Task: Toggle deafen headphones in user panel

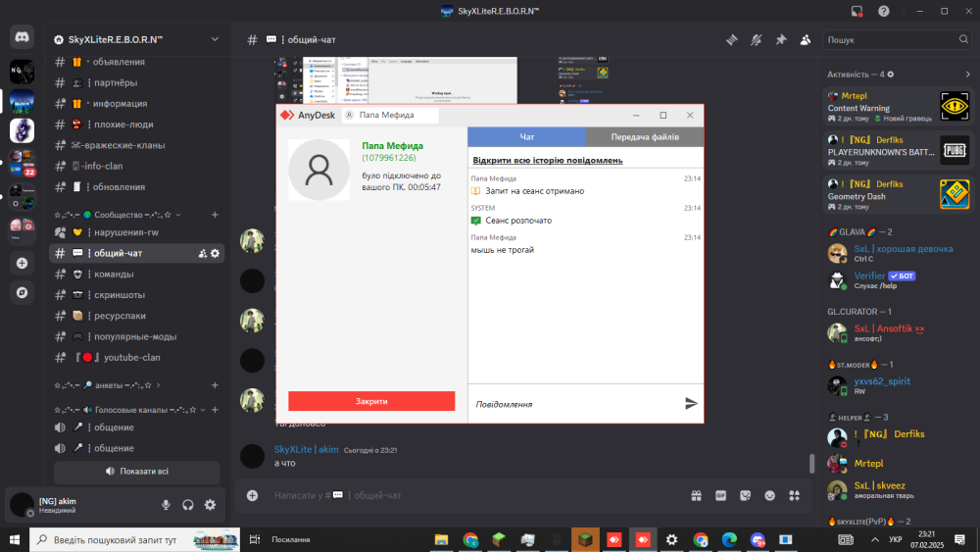Action: click(188, 505)
